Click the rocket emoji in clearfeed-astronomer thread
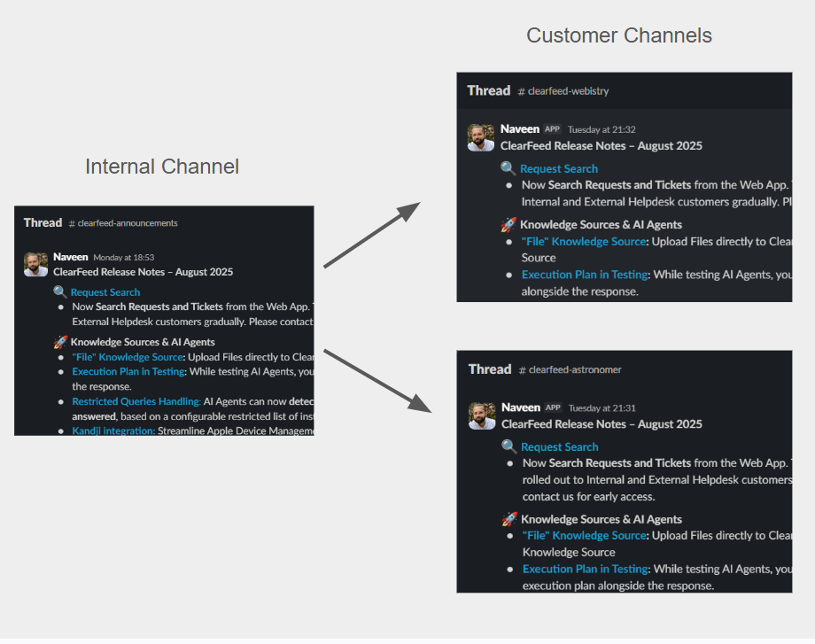815x644 pixels. 509,519
